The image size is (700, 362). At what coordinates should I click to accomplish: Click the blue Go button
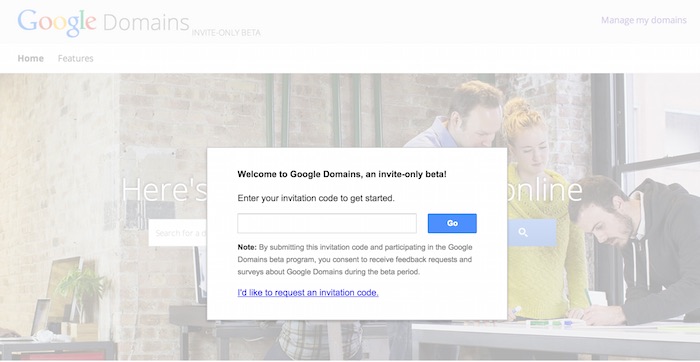point(452,223)
